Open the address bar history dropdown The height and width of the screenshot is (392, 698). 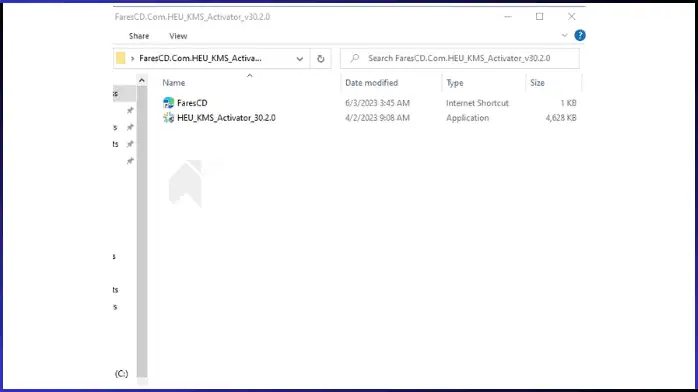click(x=300, y=59)
